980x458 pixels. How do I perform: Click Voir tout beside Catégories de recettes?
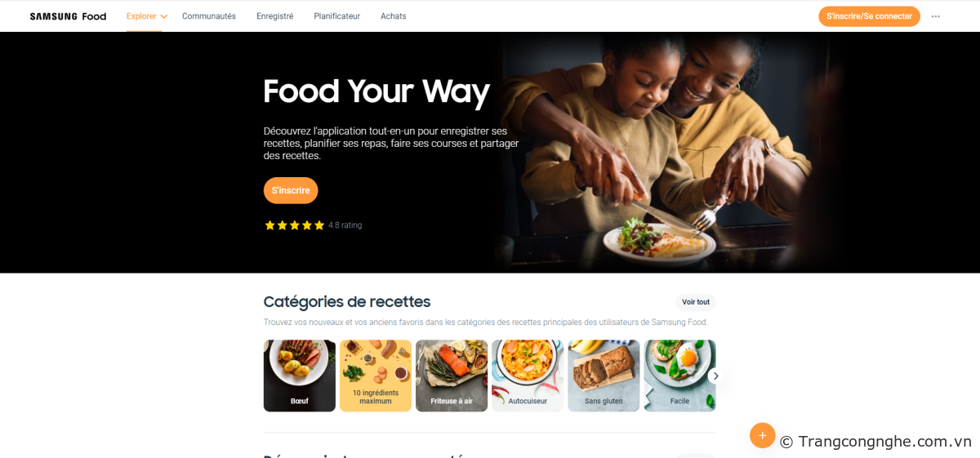[696, 302]
